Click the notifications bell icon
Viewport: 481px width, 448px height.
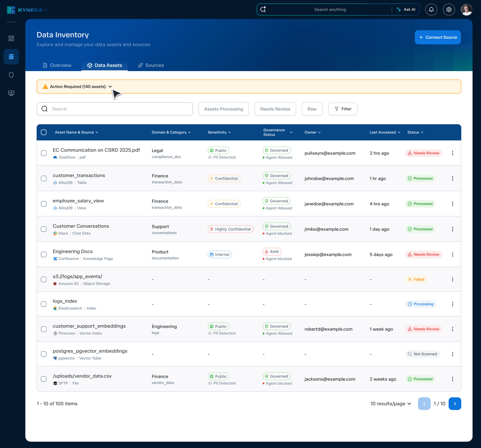[x=431, y=10]
